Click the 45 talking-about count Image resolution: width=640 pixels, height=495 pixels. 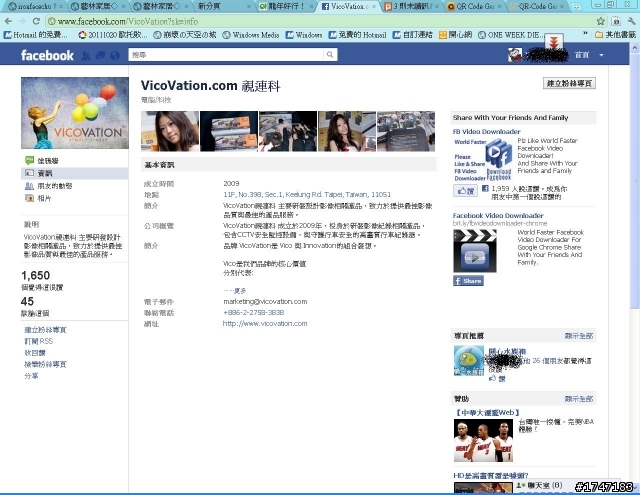click(27, 302)
